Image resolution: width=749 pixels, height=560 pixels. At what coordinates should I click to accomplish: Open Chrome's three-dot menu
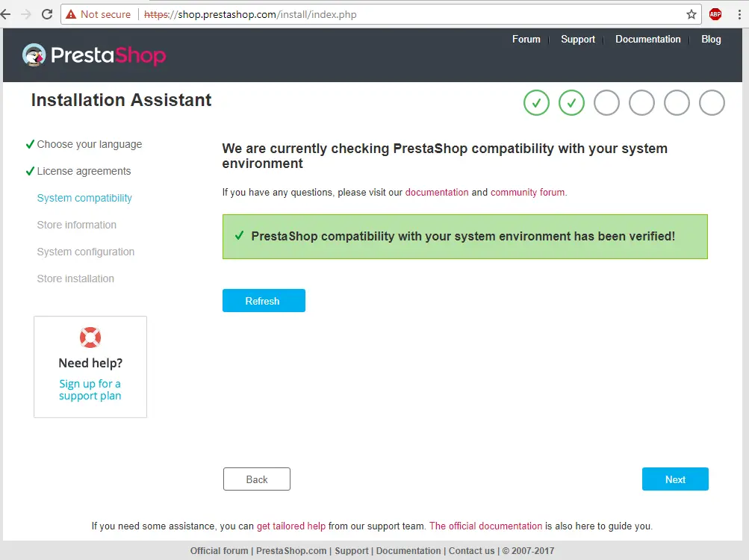[739, 14]
